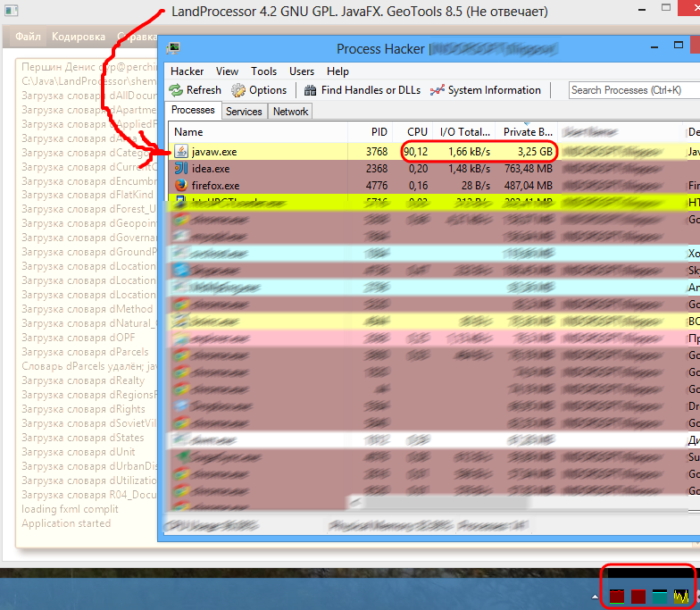Sort by the CPU column header
700x610 pixels.
tap(412, 132)
